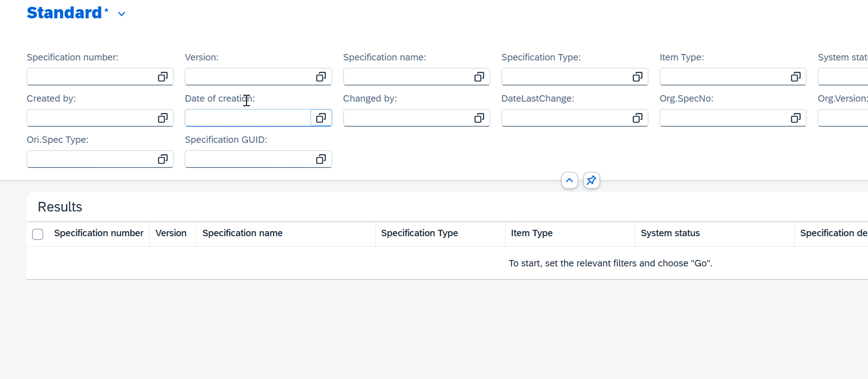The width and height of the screenshot is (868, 379).
Task: Open value help for Version filter
Action: click(321, 77)
